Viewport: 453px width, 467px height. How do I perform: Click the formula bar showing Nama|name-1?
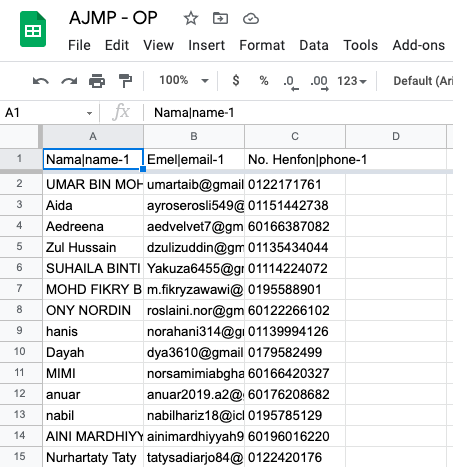pos(297,113)
